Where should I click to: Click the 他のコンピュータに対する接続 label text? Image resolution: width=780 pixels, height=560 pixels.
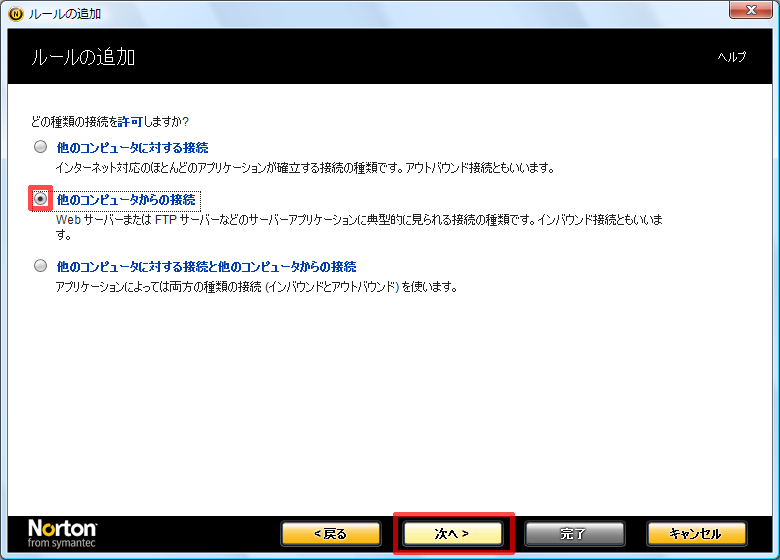coord(132,147)
